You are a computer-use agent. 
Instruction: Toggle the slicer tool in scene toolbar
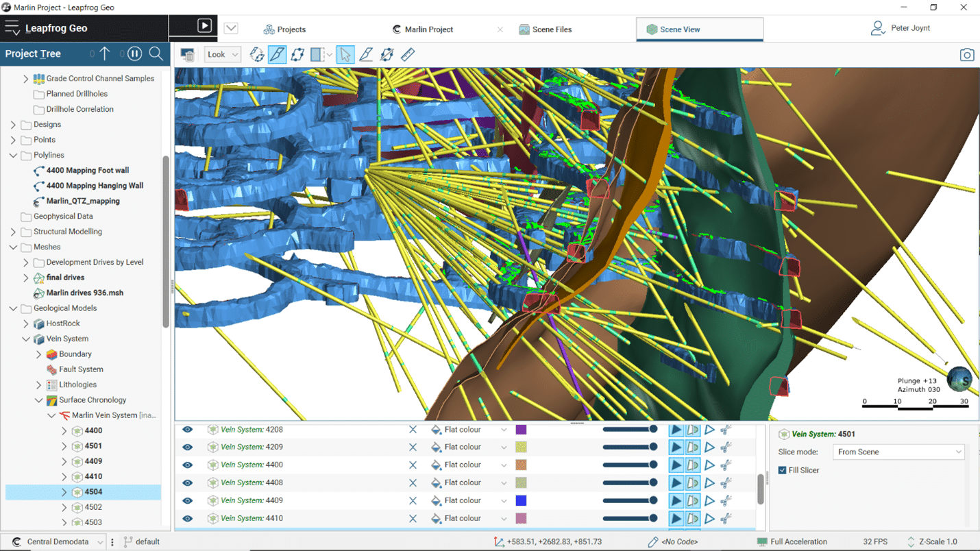pos(277,55)
